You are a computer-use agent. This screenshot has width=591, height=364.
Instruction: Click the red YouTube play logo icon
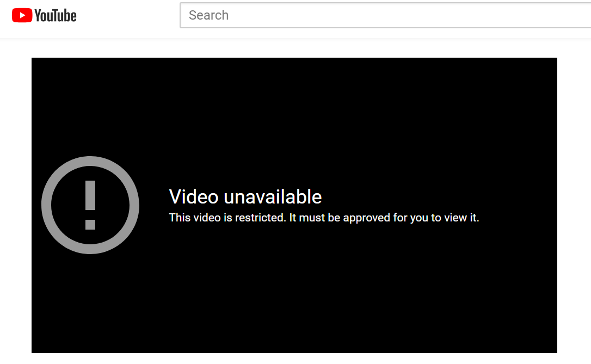click(22, 15)
